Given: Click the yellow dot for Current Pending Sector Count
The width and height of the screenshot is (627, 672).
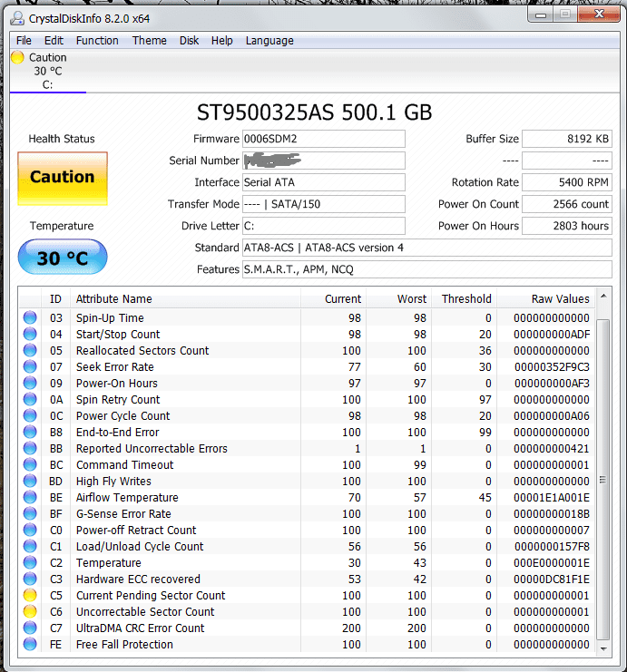Looking at the screenshot, I should click(x=30, y=595).
